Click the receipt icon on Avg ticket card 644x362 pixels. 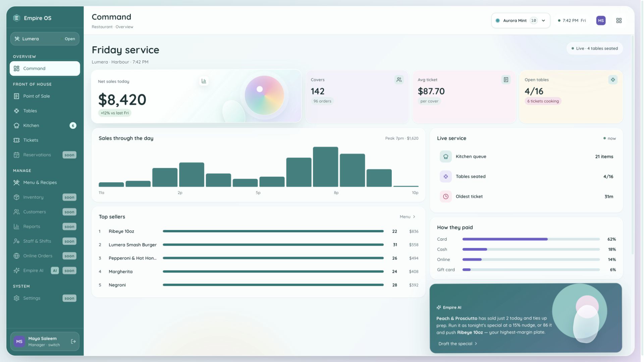(x=506, y=80)
